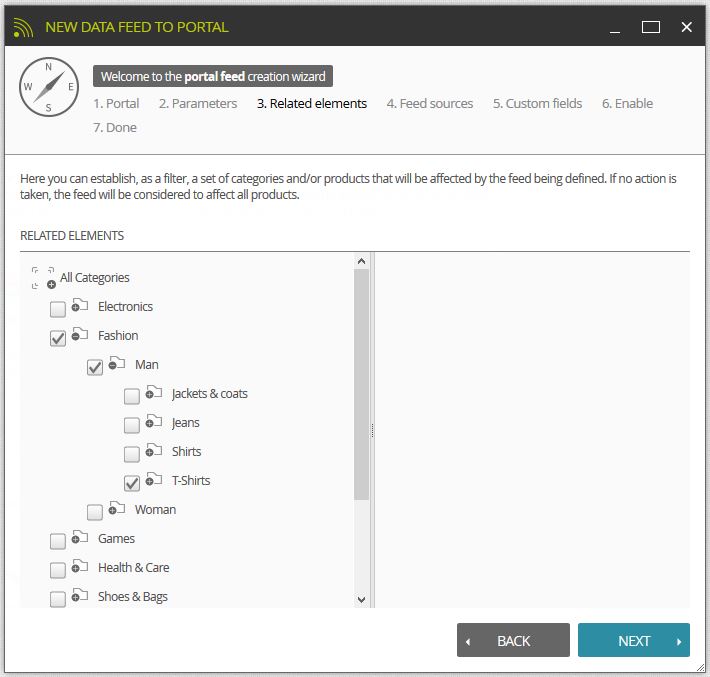Uncheck the T-Shirts checkbox
The width and height of the screenshot is (710, 677).
tap(132, 483)
